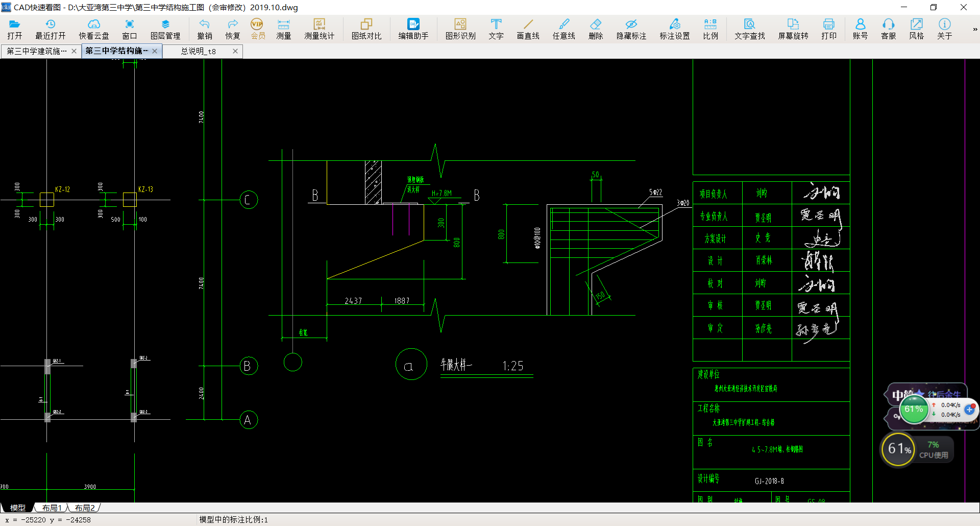The image size is (980, 526).
Task: Select the 模型 model space tab
Action: [18, 508]
